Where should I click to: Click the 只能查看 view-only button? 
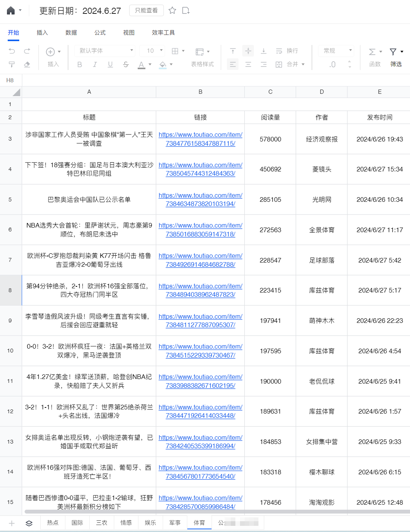pyautogui.click(x=146, y=10)
